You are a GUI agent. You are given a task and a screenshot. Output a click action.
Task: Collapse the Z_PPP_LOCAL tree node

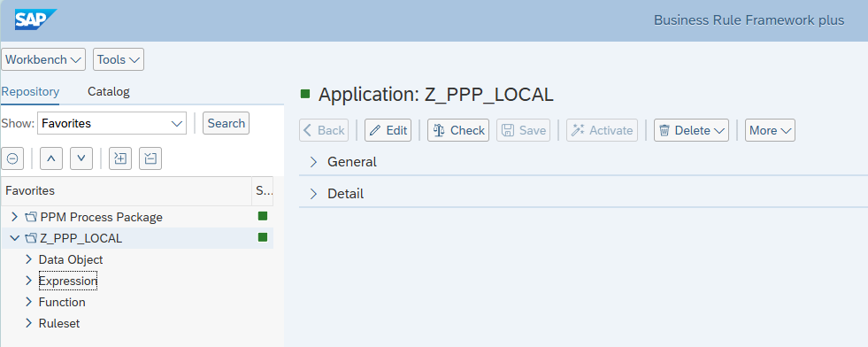(x=15, y=238)
